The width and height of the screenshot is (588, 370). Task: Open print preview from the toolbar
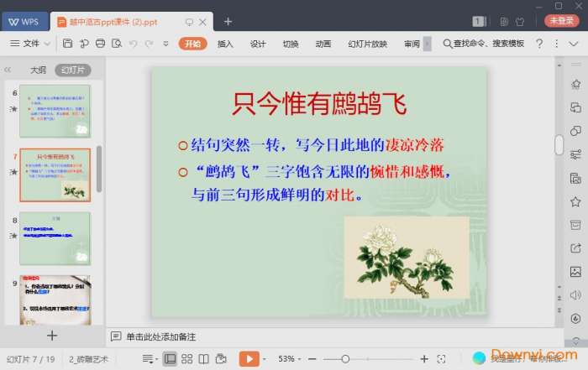(117, 44)
